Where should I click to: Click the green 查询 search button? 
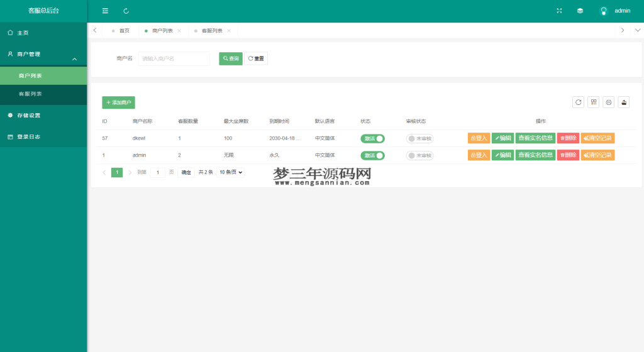click(231, 58)
